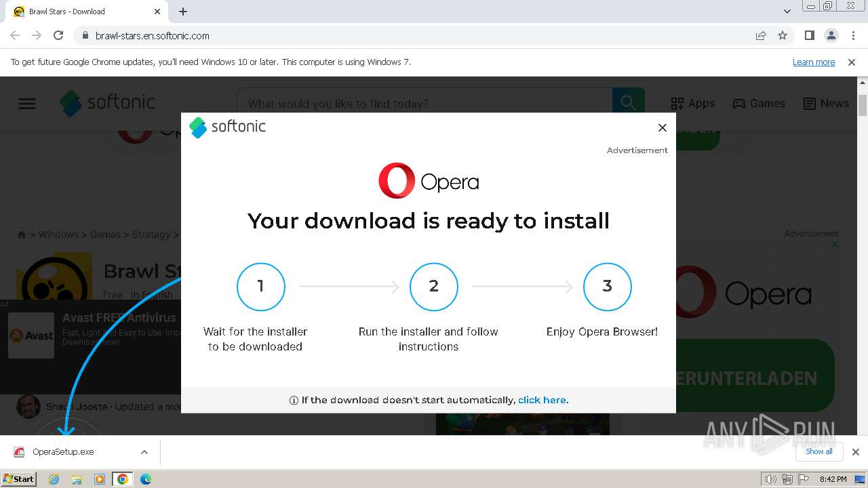Click the 'click here' download link
The height and width of the screenshot is (488, 868).
542,400
